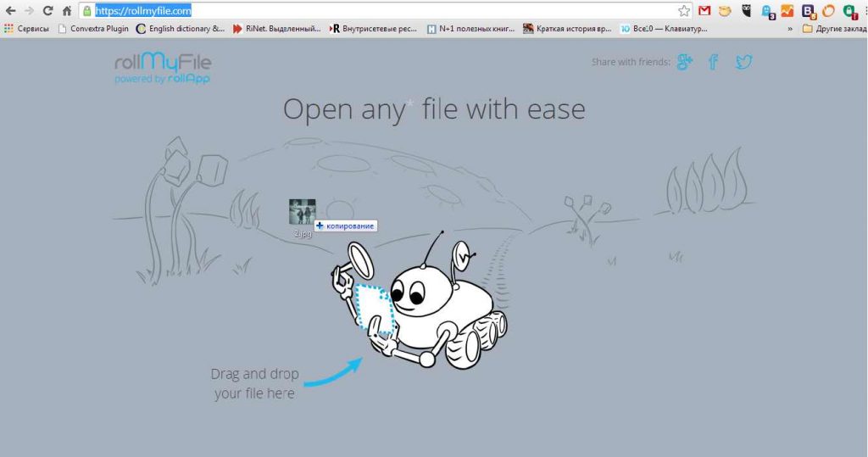Reload the page with the refresh icon

pos(48,10)
